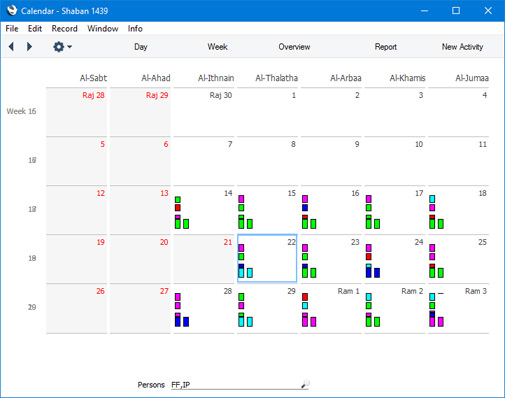Click the Report button
This screenshot has width=505, height=398.
(x=386, y=47)
